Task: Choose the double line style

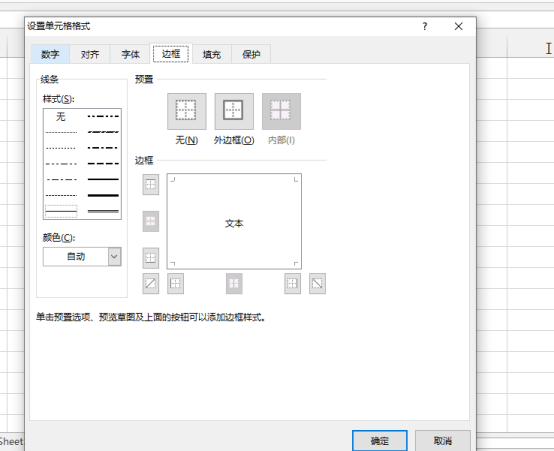Action: [x=103, y=211]
